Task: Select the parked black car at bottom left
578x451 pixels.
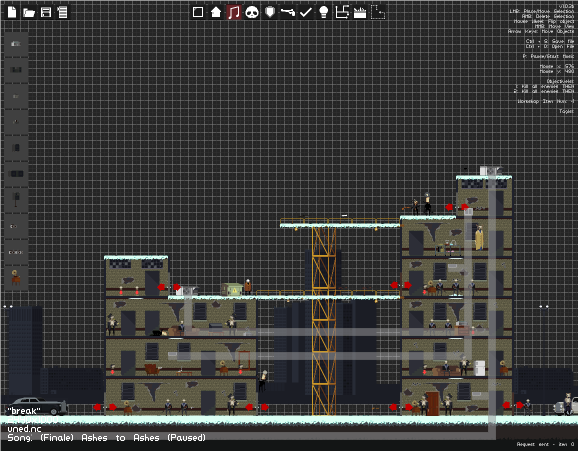Action: tap(37, 406)
